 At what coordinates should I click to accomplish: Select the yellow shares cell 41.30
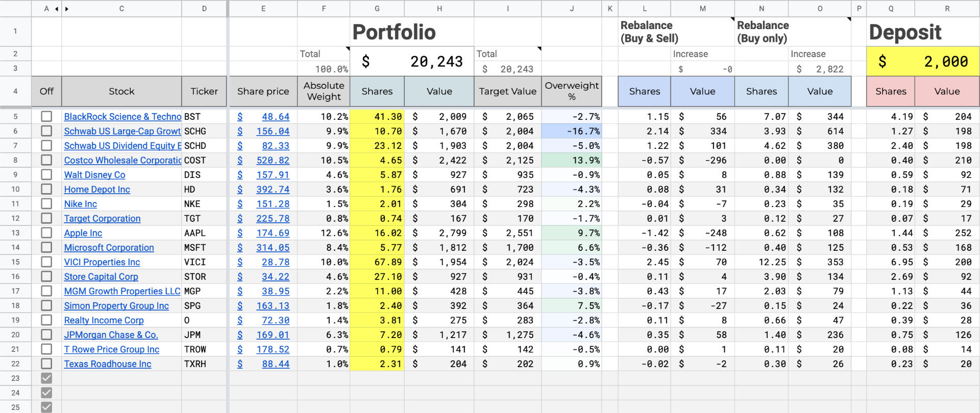[377, 117]
